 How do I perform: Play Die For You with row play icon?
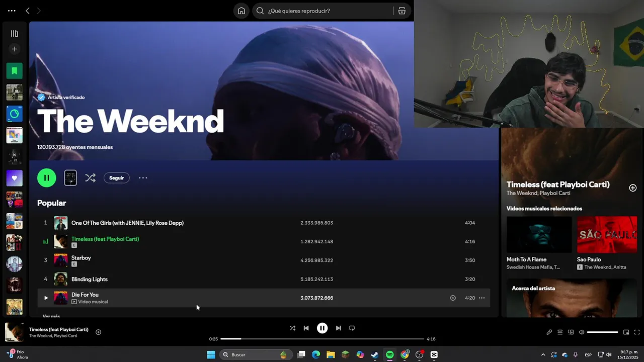pyautogui.click(x=46, y=298)
